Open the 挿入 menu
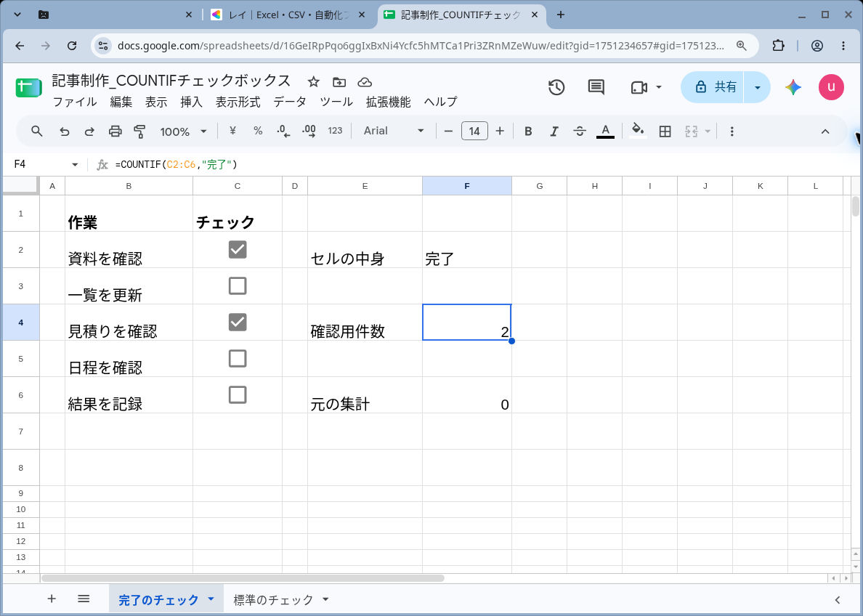Viewport: 863px width, 616px height. click(x=191, y=102)
